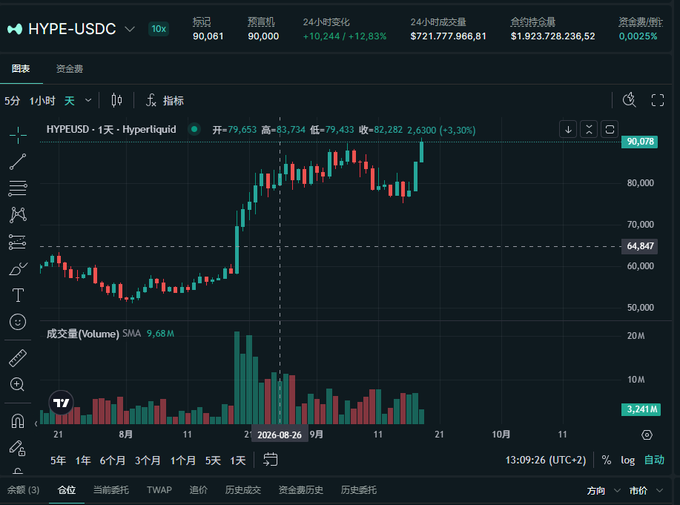Click the TradingView logo
Screen dimensions: 680x505
[x=61, y=403]
